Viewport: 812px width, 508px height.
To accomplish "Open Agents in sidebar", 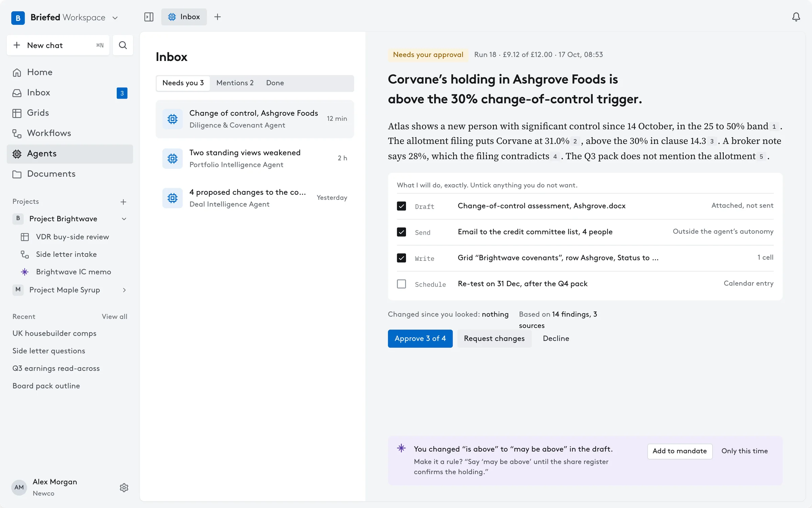I will [x=70, y=154].
